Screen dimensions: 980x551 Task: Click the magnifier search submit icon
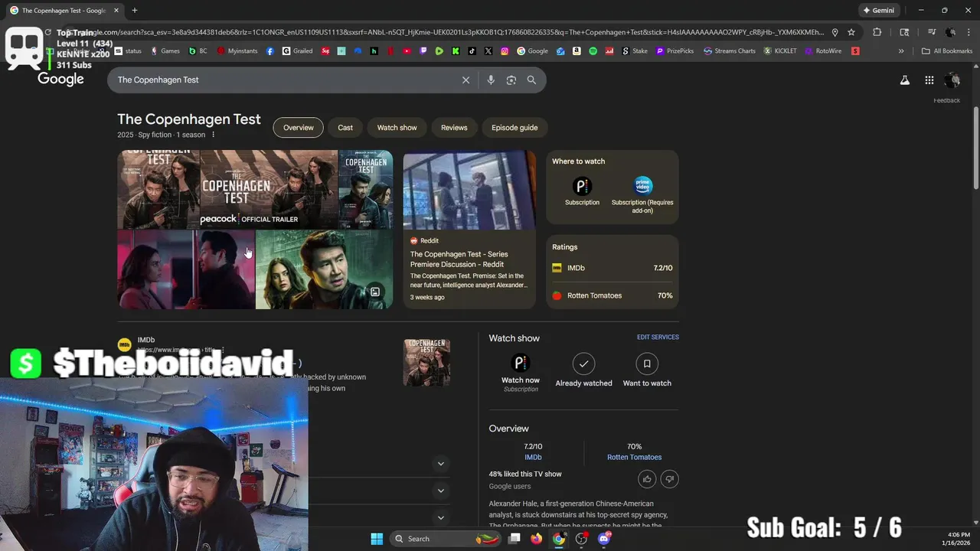point(531,80)
